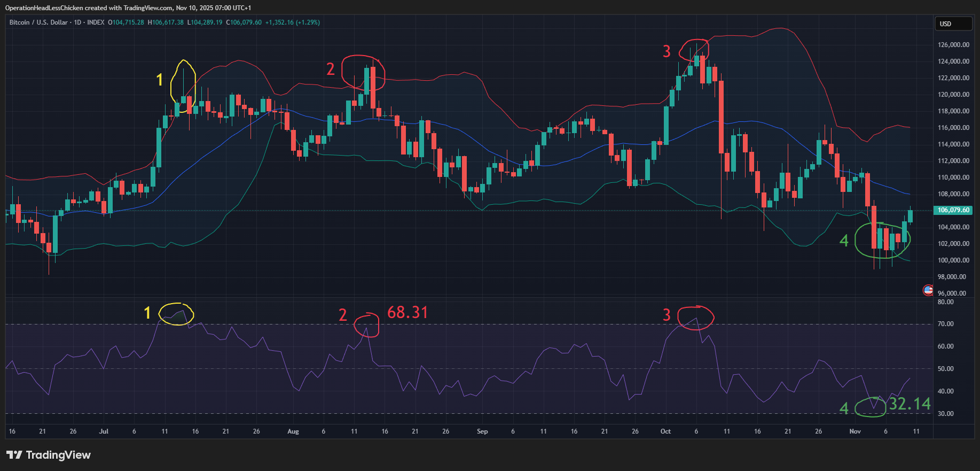This screenshot has width=980, height=471.
Task: Click the Nov label on the time axis
Action: [855, 431]
